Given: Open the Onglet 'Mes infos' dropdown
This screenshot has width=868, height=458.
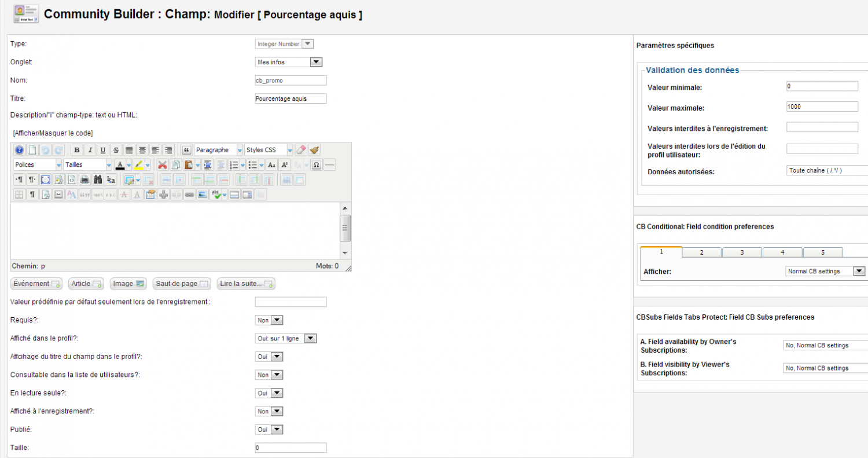Looking at the screenshot, I should 288,62.
